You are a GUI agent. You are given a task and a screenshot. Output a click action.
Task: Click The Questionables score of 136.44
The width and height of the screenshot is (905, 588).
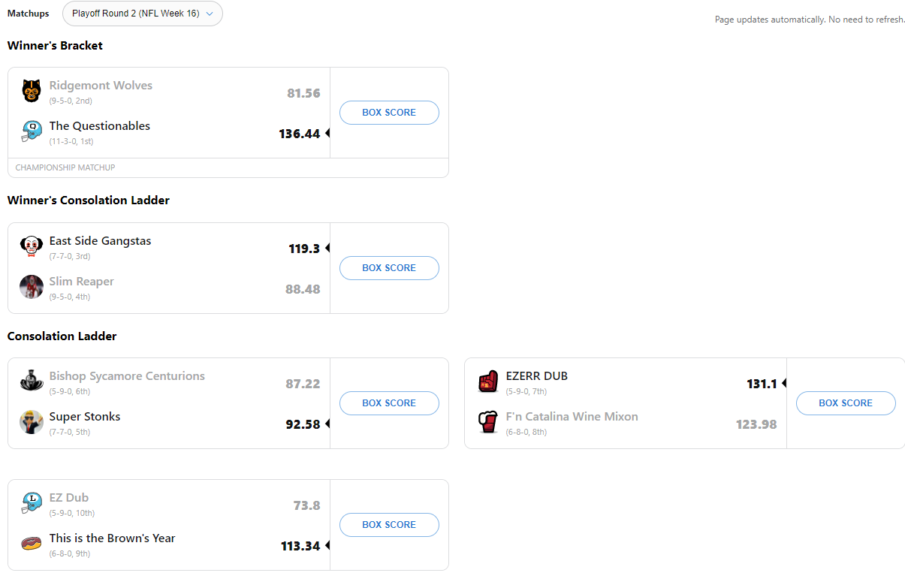299,134
